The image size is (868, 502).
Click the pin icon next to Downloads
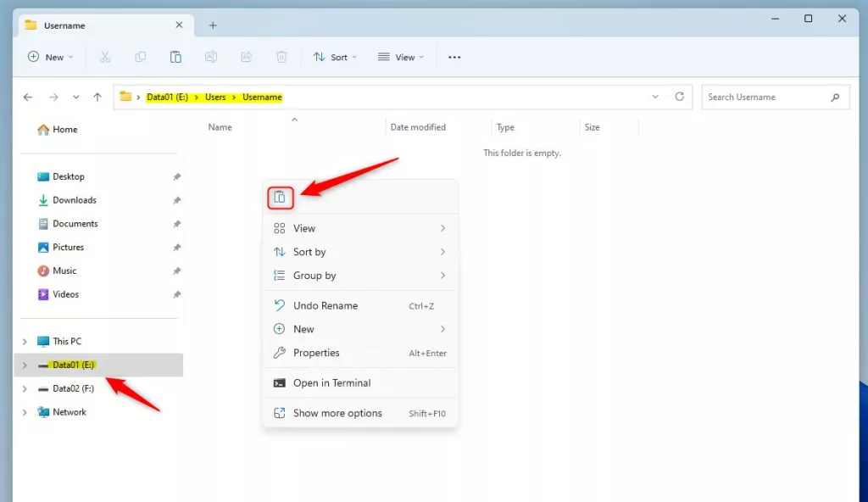coord(176,200)
